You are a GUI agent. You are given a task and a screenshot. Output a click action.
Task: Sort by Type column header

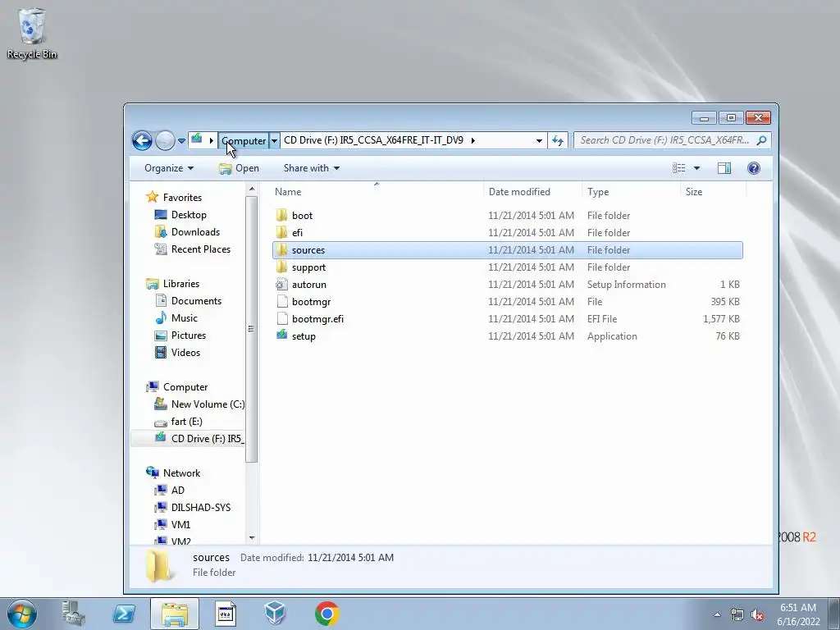point(631,192)
